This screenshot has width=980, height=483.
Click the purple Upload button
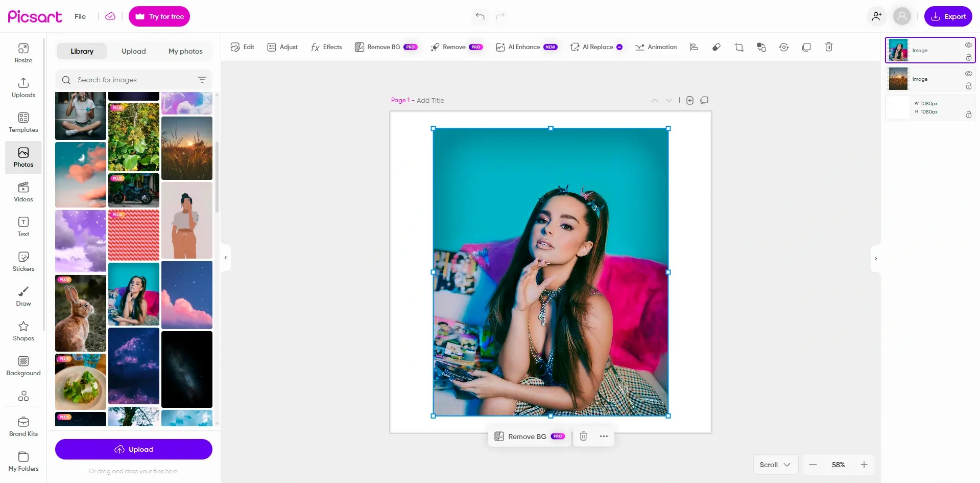(134, 449)
